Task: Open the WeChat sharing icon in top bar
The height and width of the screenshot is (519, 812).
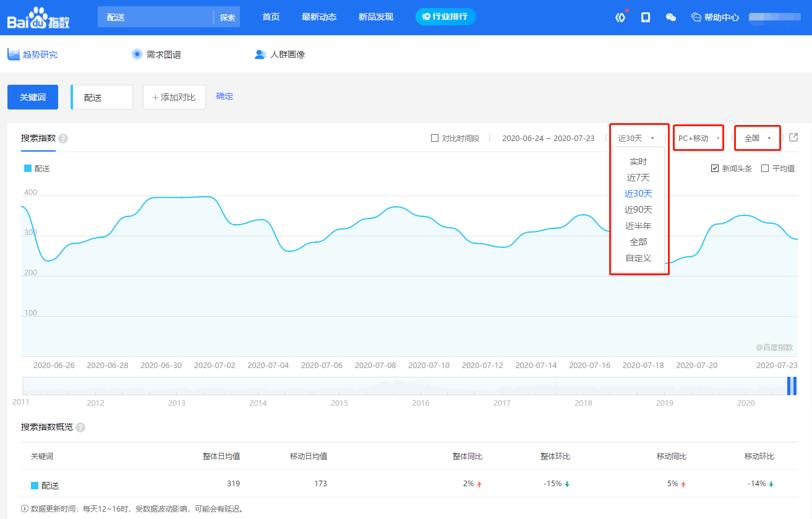Action: pos(670,17)
